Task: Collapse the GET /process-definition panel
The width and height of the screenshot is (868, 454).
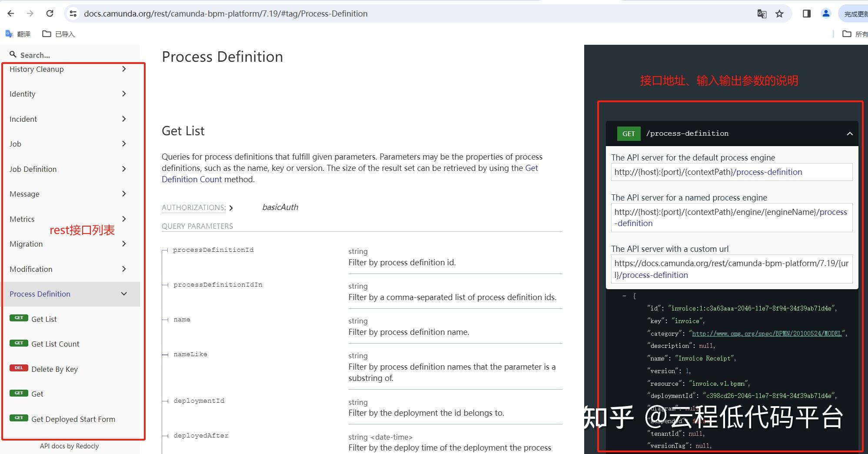Action: pos(849,134)
